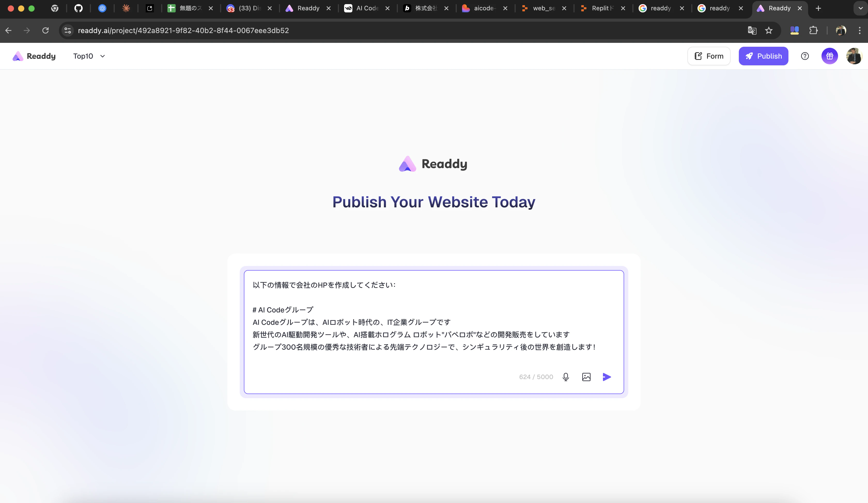Open the pinned GitHub tab
This screenshot has height=503, width=868.
click(x=79, y=8)
